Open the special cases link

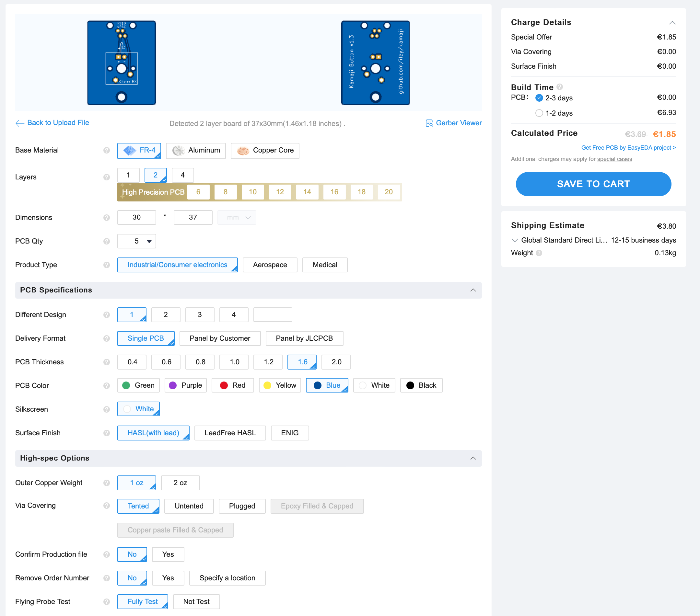click(x=614, y=159)
